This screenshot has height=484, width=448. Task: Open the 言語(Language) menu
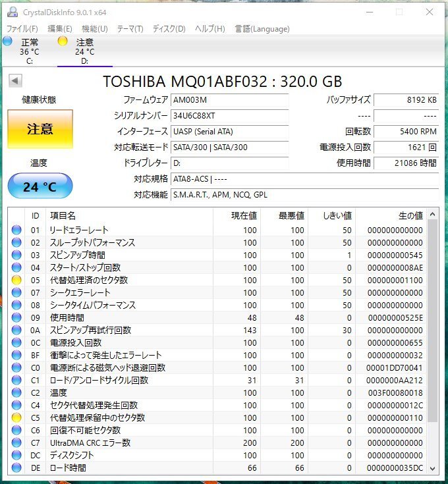[x=262, y=29]
